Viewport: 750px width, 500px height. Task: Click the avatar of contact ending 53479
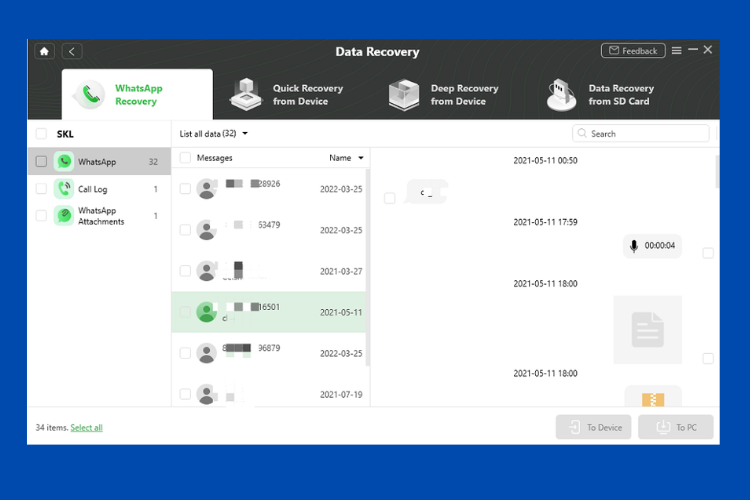(x=207, y=230)
